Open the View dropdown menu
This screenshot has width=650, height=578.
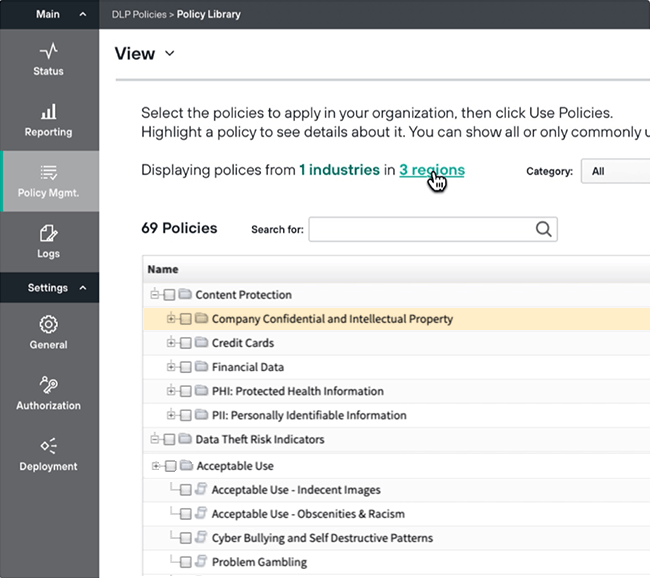(x=145, y=53)
